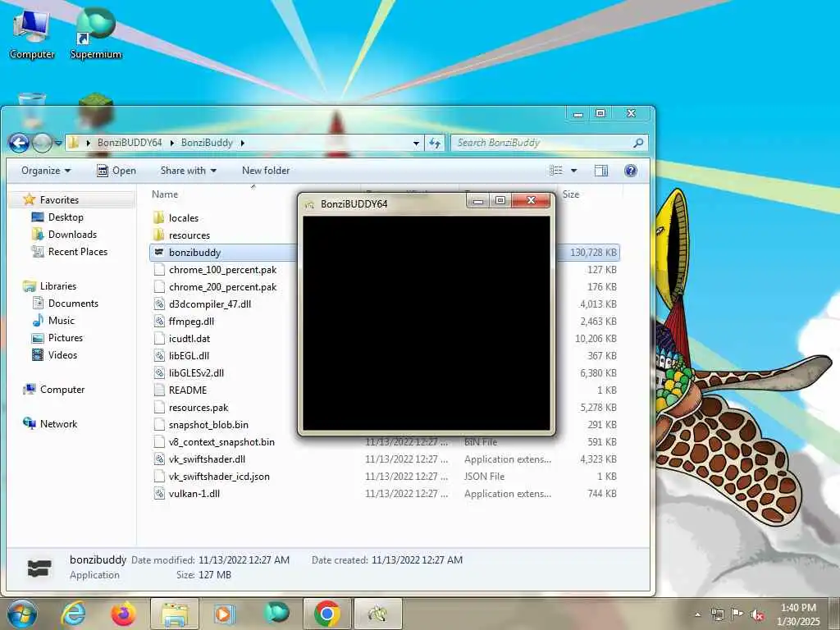Open the Share with menu
This screenshot has width=840, height=630.
tap(188, 171)
